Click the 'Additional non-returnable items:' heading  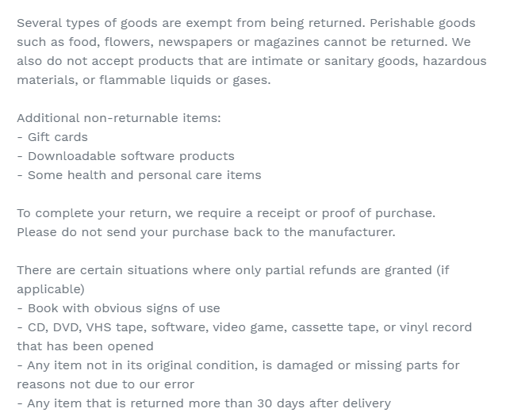(x=119, y=118)
